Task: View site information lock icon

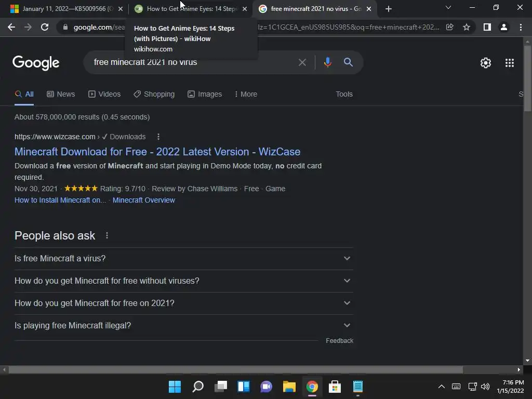Action: (x=65, y=27)
